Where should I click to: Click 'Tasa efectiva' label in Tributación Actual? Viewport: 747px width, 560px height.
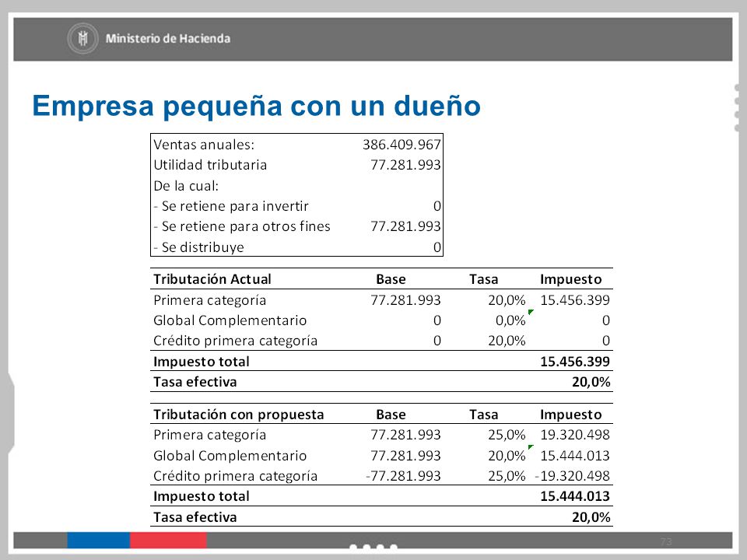195,382
